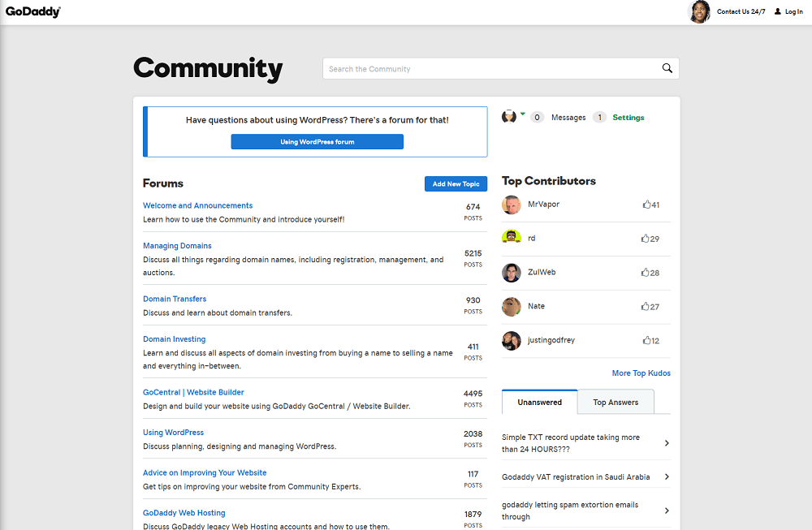812x530 pixels.
Task: Open rd's avatar
Action: tap(511, 238)
